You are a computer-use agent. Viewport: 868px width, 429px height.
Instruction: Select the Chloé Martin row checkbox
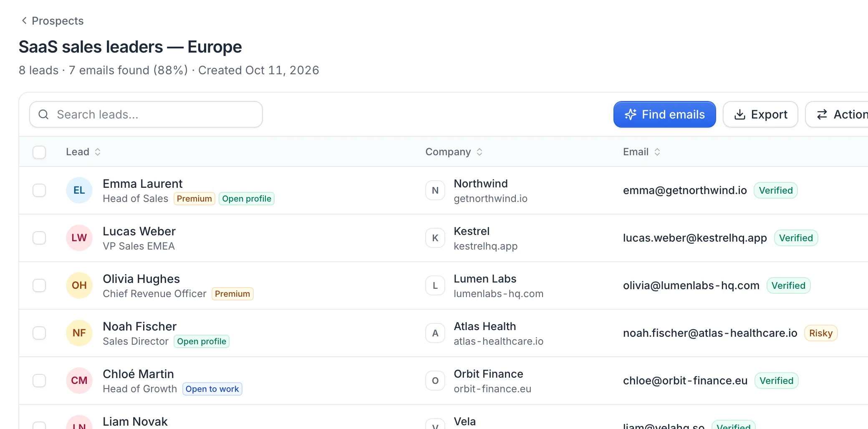coord(39,381)
